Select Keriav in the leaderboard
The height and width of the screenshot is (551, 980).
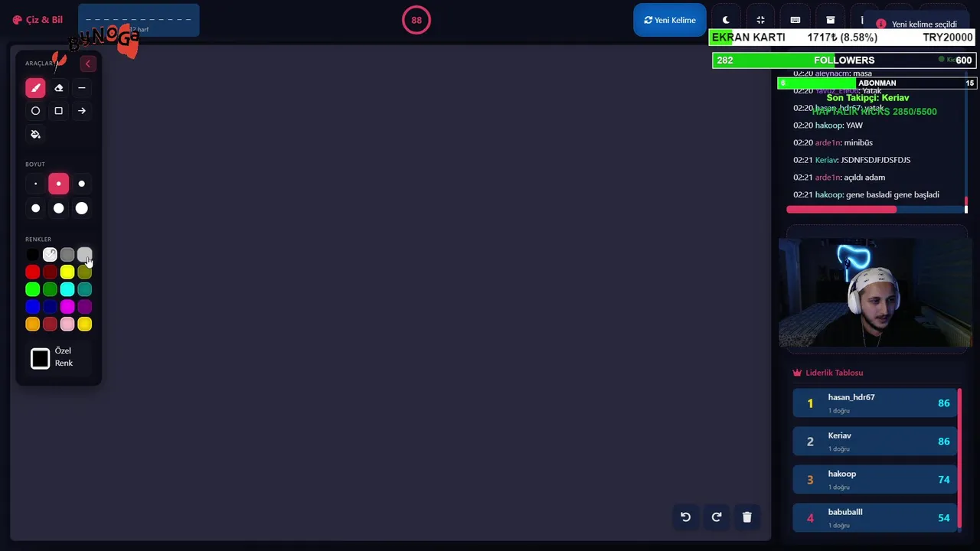[x=875, y=442]
